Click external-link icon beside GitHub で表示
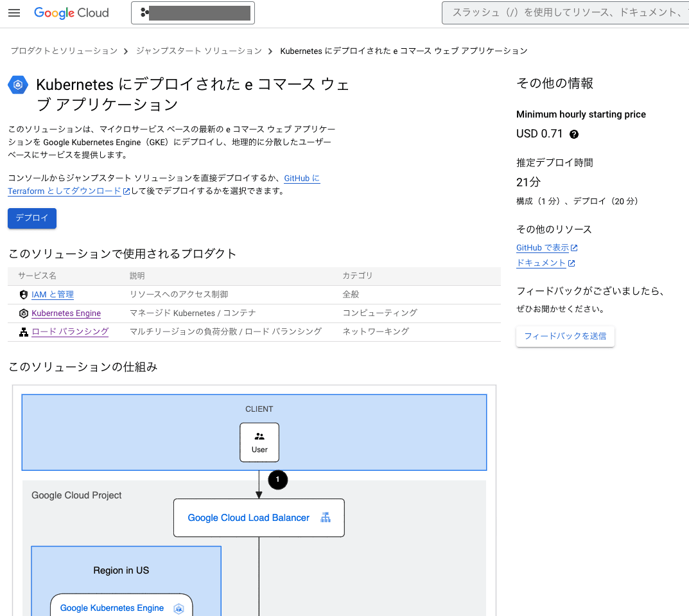Image resolution: width=689 pixels, height=616 pixels. click(x=574, y=248)
